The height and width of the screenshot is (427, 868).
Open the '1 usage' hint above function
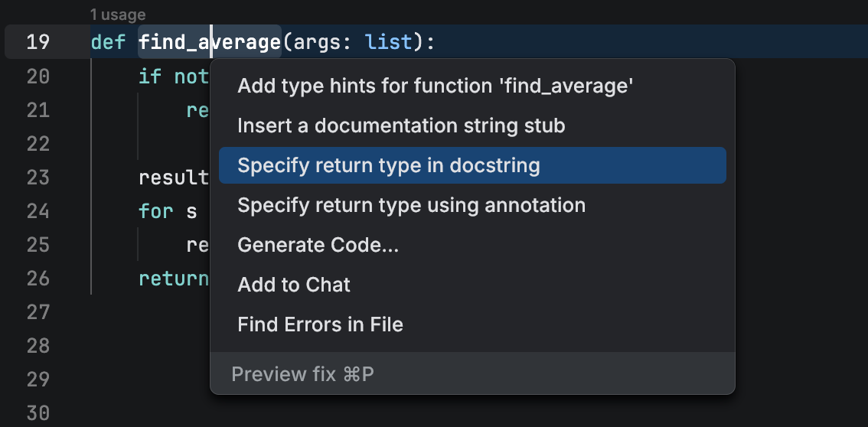click(x=117, y=15)
